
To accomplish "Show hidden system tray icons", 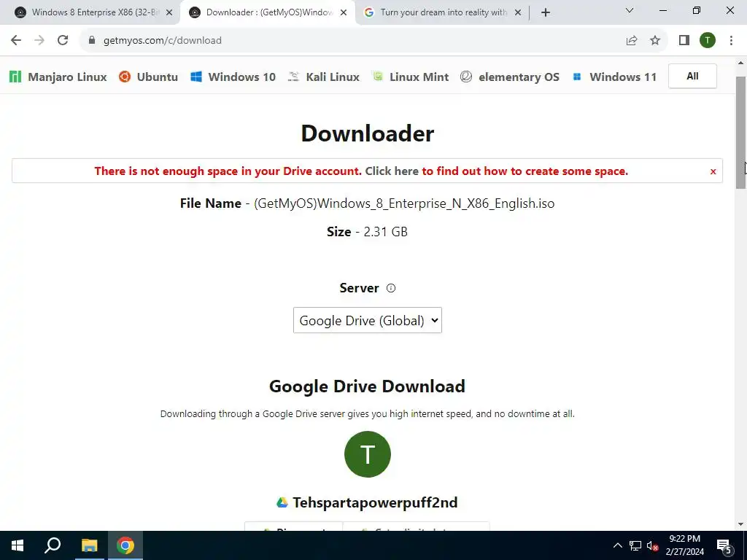I will pyautogui.click(x=617, y=545).
